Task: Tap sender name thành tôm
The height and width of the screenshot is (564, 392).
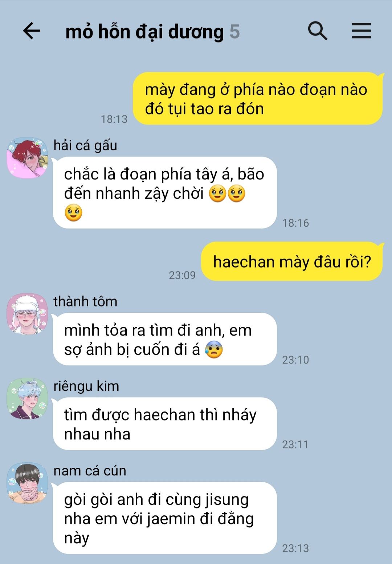Action: tap(85, 301)
